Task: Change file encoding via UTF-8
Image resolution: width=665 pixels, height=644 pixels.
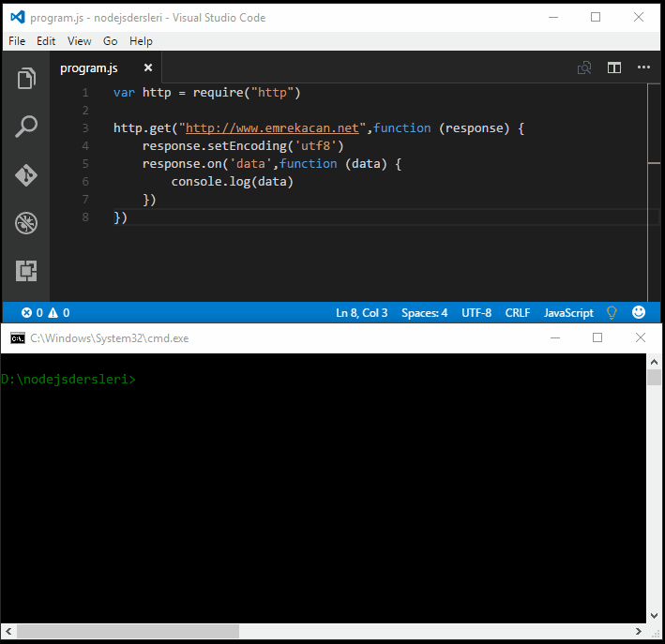Action: [x=476, y=313]
